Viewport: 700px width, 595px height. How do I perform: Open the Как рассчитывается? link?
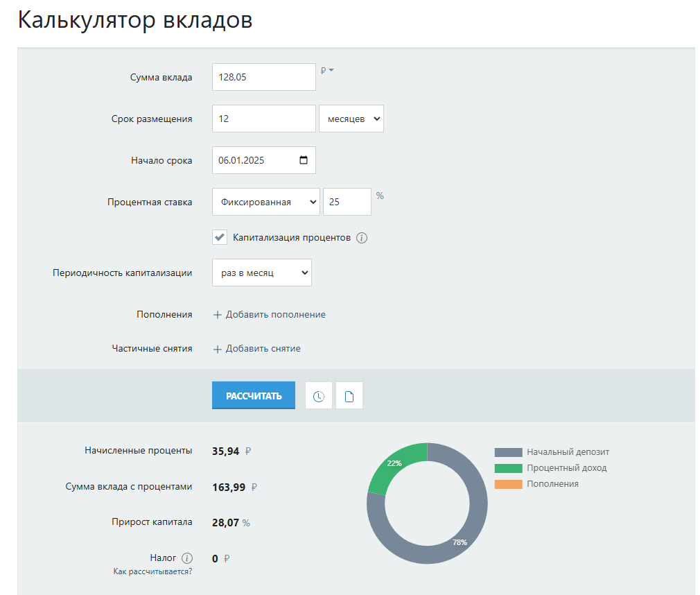[x=153, y=571]
